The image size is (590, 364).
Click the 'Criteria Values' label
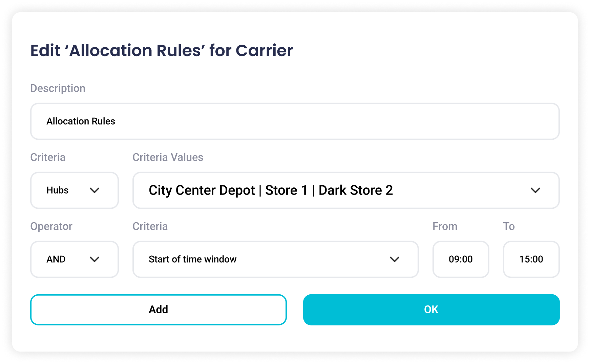168,157
